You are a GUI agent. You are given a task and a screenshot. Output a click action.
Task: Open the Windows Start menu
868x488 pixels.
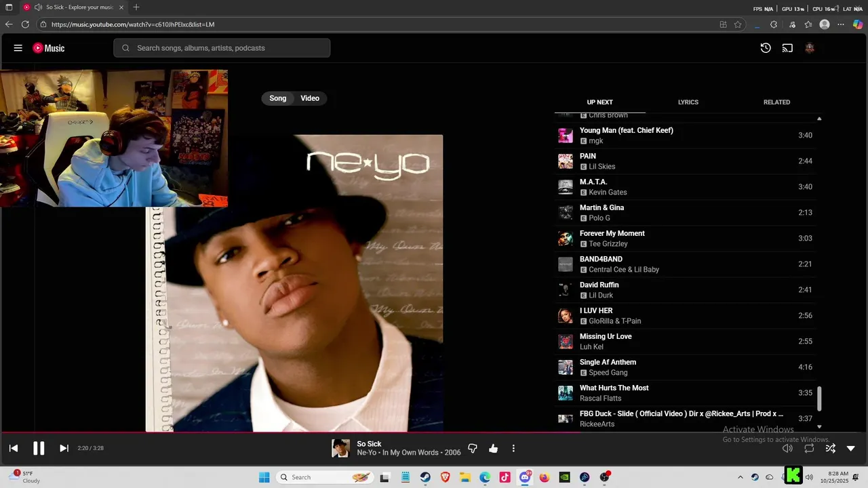tap(264, 477)
